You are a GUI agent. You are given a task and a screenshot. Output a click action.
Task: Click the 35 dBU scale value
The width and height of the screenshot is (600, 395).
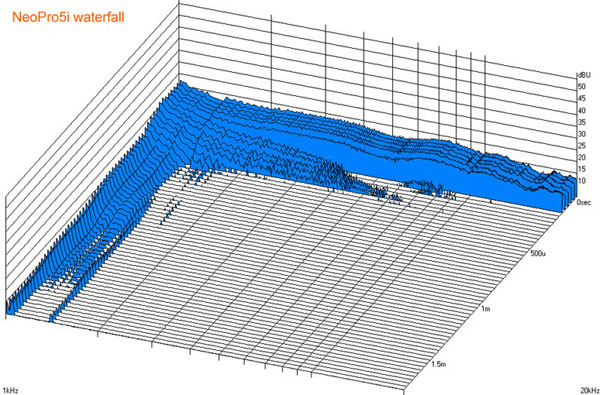pyautogui.click(x=582, y=122)
